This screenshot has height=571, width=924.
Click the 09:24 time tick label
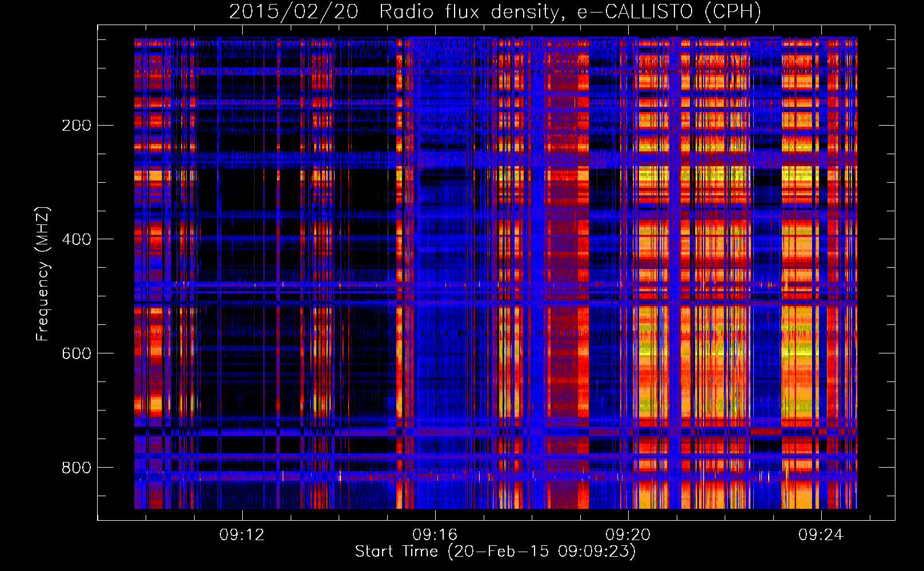[x=821, y=535]
